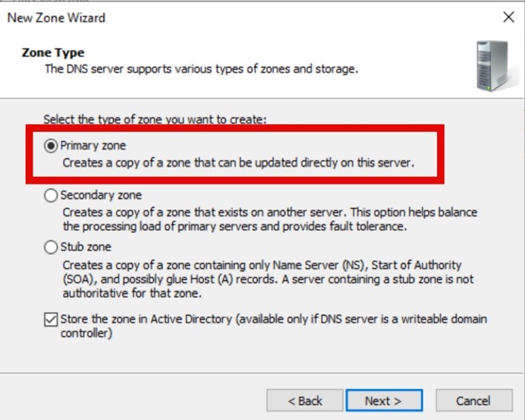Viewport: 525px width, 420px height.
Task: Return with the Back button
Action: 304,400
